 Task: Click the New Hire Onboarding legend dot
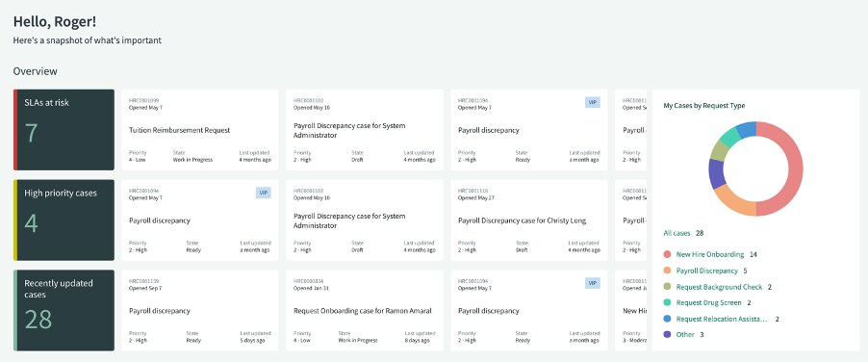pos(667,254)
